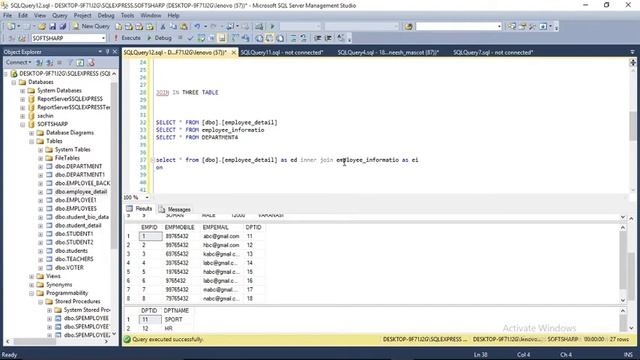This screenshot has height=360, width=640.
Task: Select dbo.VOTER table in the tree
Action: coord(69,268)
